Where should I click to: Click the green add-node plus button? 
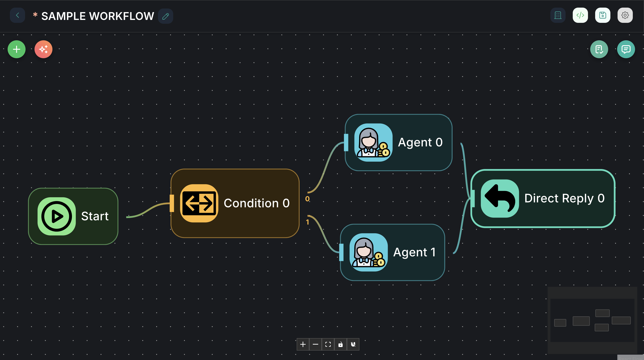point(16,49)
